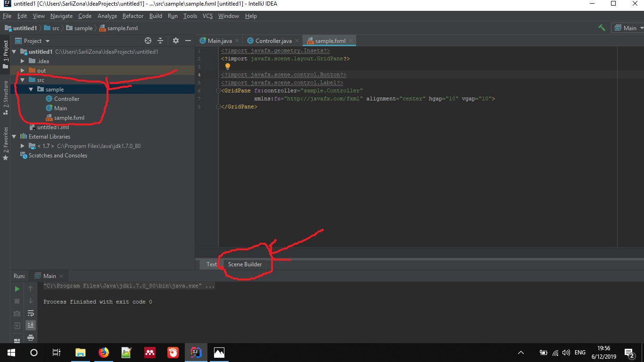Expand the .idea folder

(22, 61)
